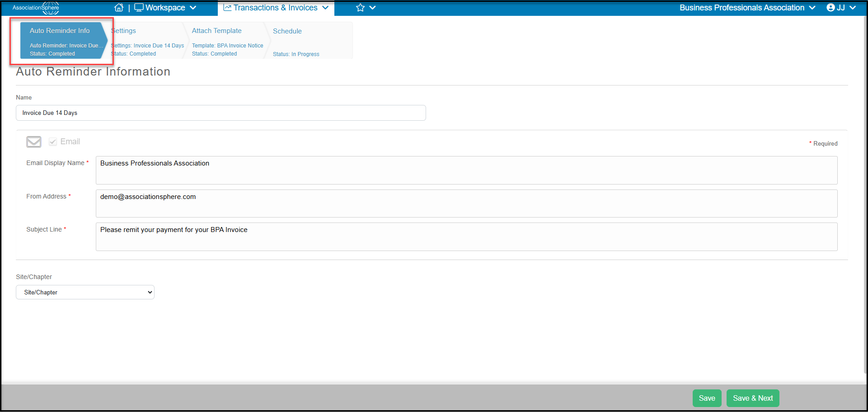Click the From Address field
Screen dimensions: 868x412
(x=466, y=204)
